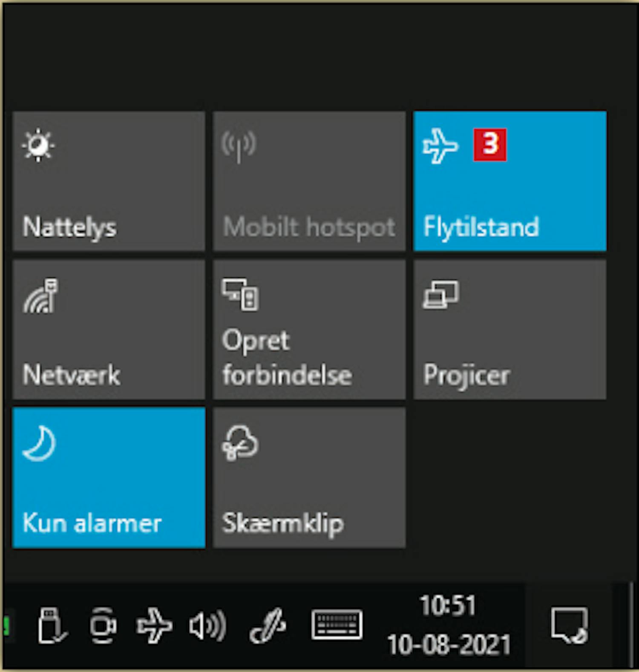Click the Mobilt hotspot tile
Viewport: 639px width, 672px height.
pos(309,181)
